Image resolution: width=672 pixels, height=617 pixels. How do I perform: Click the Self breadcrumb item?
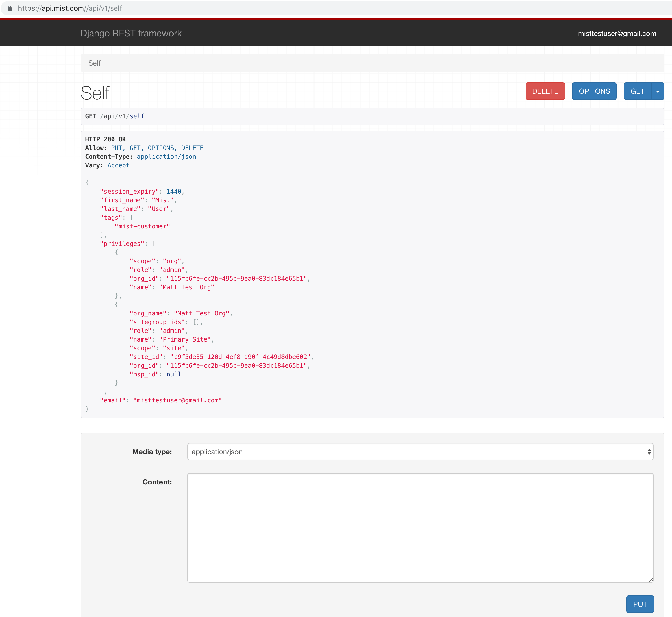[94, 63]
